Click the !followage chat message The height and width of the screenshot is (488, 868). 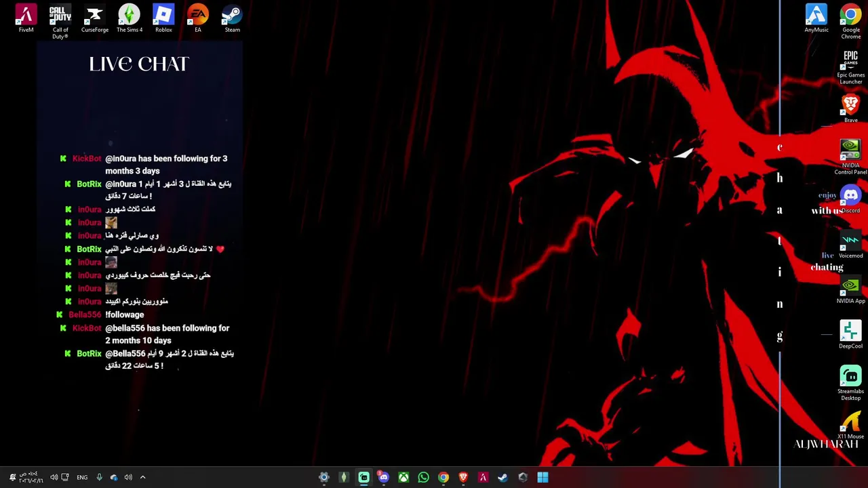pos(125,314)
